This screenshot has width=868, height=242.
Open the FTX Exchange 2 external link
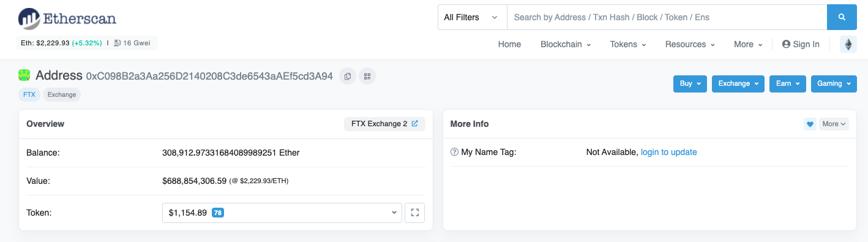(x=384, y=124)
